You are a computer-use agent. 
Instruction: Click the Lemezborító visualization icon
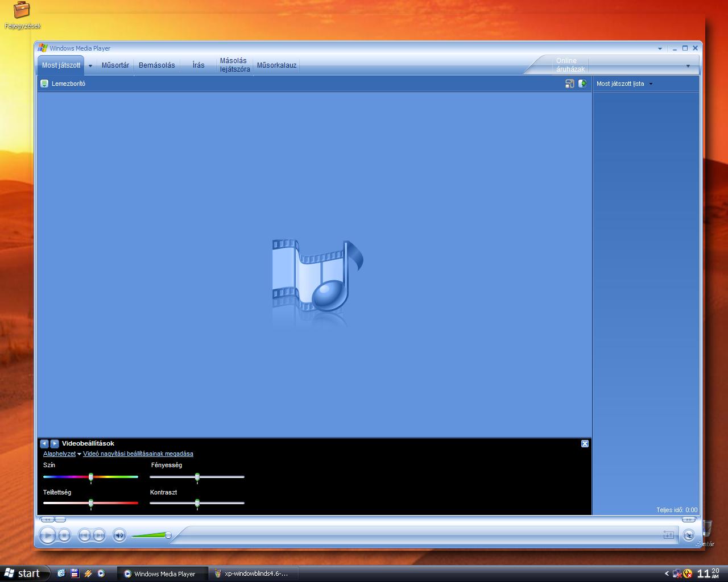44,84
